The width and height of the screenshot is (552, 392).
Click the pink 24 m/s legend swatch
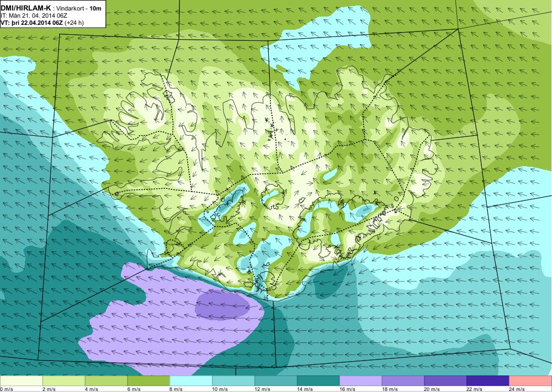pos(530,381)
